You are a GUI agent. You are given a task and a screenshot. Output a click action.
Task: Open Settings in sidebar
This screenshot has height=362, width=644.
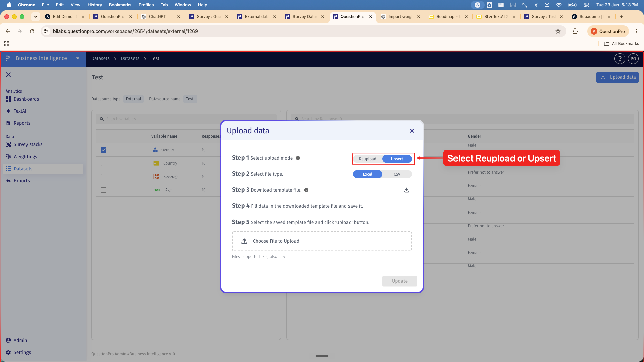22,352
